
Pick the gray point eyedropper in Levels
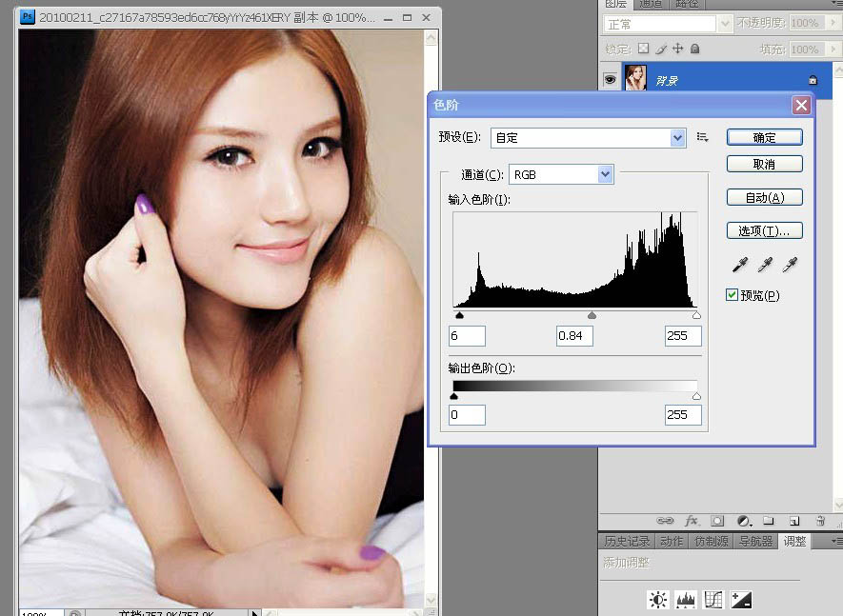click(x=765, y=265)
